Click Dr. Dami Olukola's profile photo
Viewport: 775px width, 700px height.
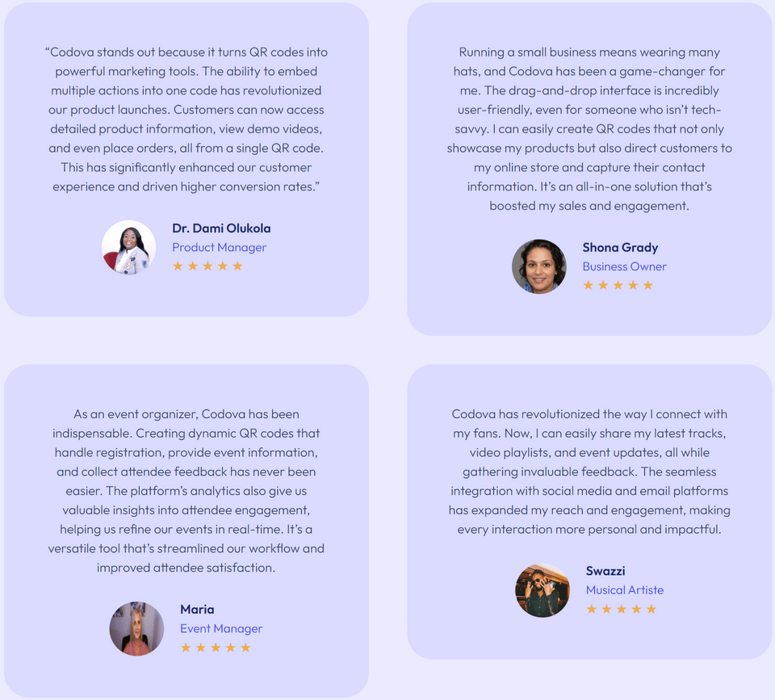click(129, 247)
